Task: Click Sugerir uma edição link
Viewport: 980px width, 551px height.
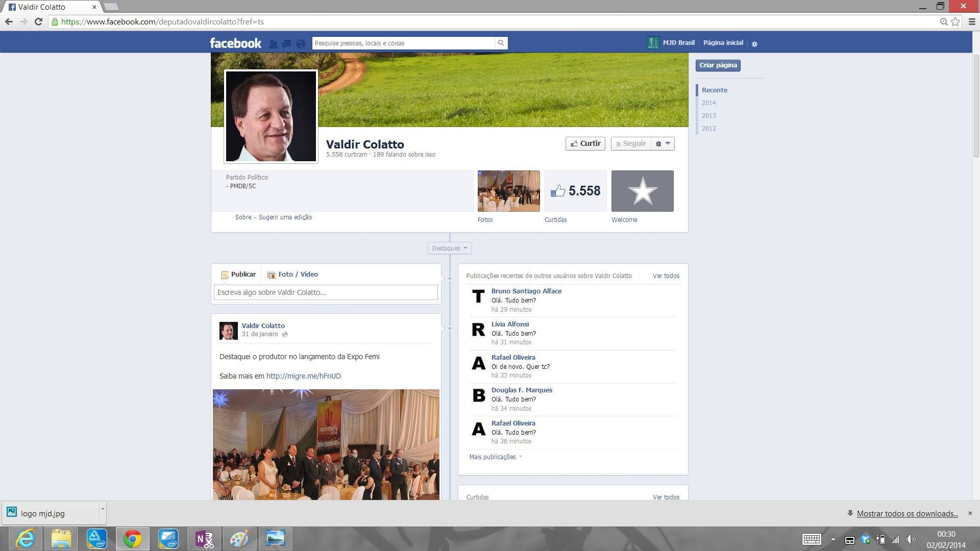Action: pos(285,217)
